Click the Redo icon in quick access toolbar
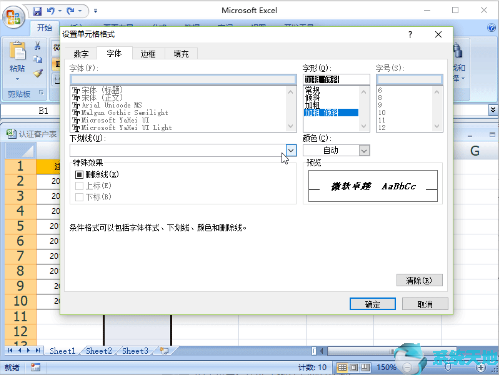The image size is (499, 375). pyautogui.click(x=71, y=11)
